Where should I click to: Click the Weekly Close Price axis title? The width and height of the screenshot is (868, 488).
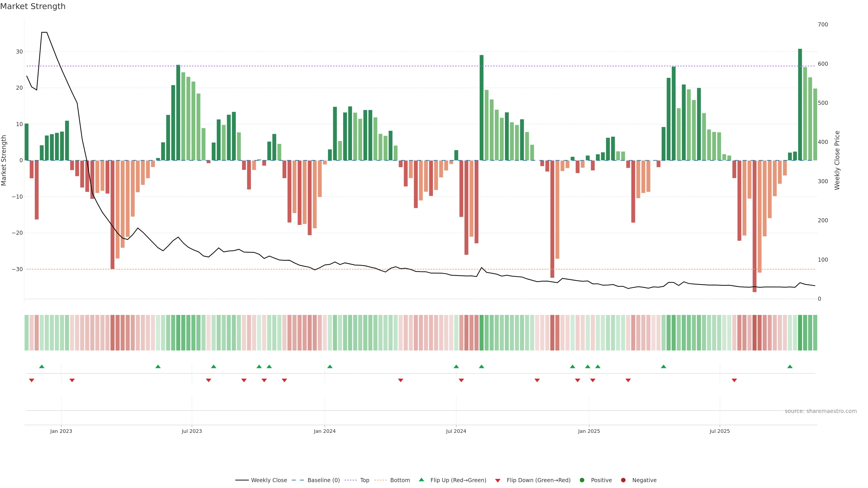tap(837, 160)
